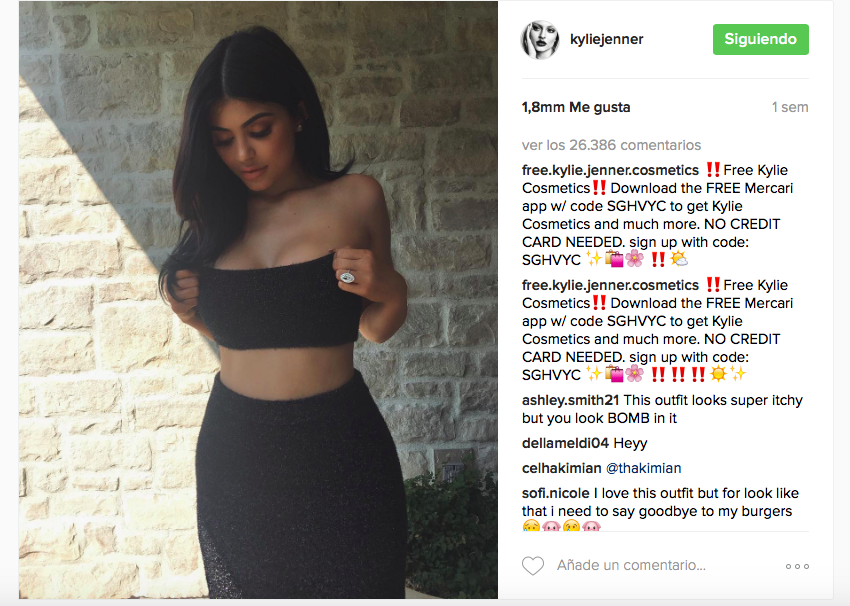Click sofi.nicole's comment about the burgers
Screen dimensions: 850x606
tap(660, 508)
